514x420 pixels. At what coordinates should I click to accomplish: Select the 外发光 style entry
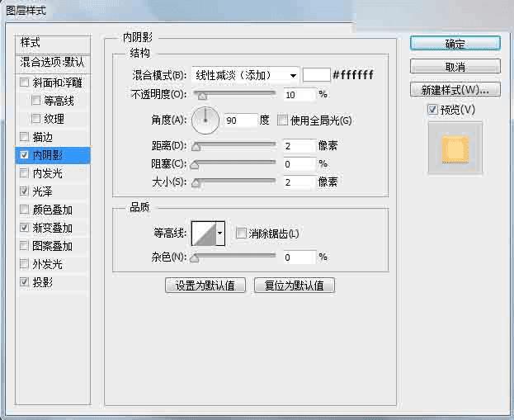(x=47, y=263)
